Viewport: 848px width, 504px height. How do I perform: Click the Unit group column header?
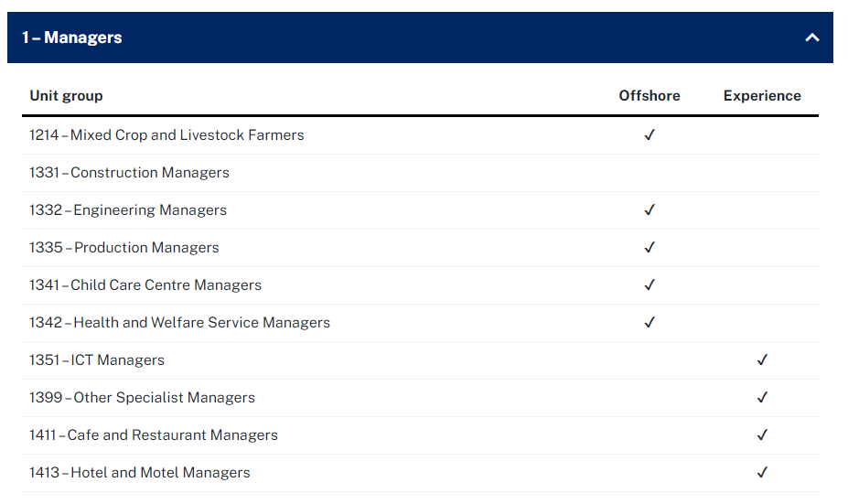pos(66,96)
